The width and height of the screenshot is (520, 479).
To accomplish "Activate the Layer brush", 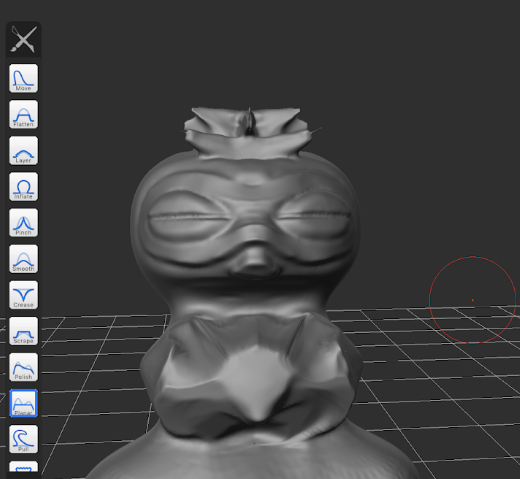I will 23,151.
